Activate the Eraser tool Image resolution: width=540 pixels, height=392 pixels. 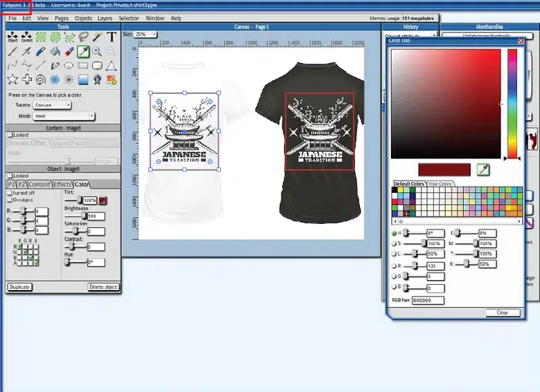70,51
